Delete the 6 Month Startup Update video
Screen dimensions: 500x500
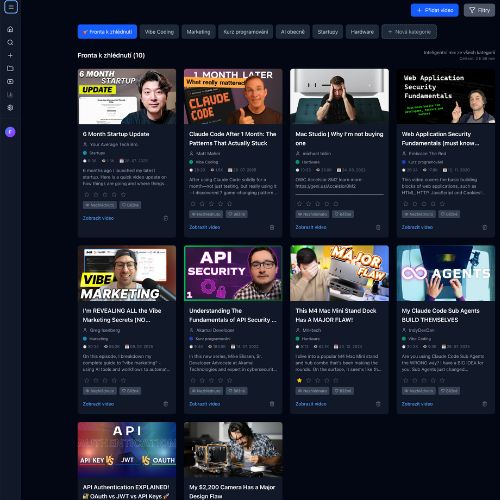166,218
